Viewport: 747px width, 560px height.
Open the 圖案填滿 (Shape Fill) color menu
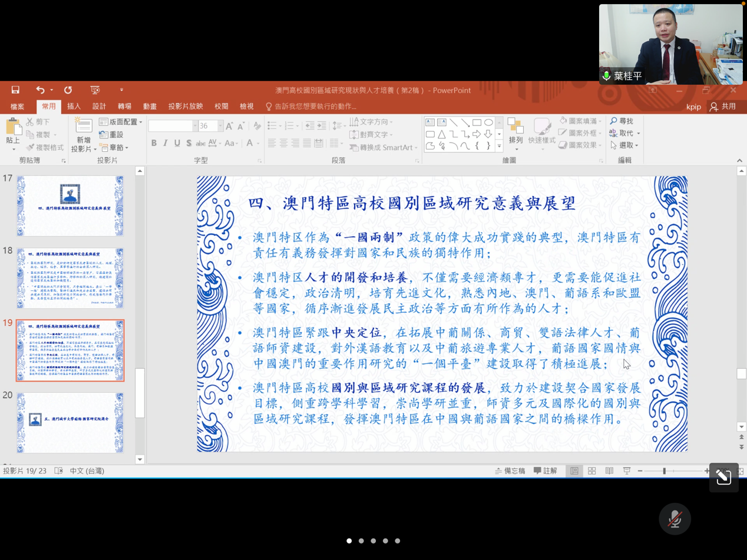[580, 121]
